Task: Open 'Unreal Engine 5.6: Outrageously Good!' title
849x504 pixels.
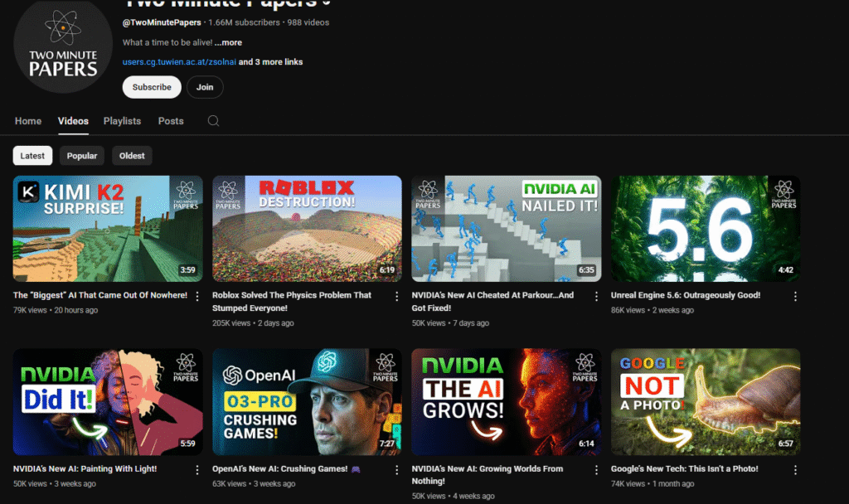Action: pyautogui.click(x=686, y=295)
